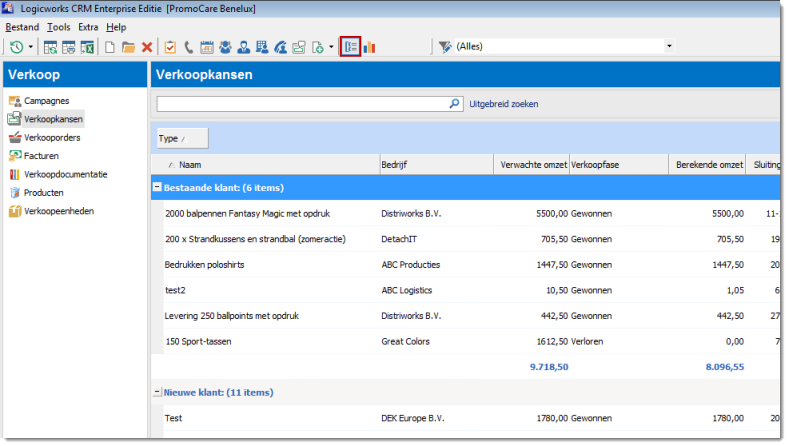Click the filter funnel icon
Viewport: 788px width, 446px height.
(x=445, y=47)
